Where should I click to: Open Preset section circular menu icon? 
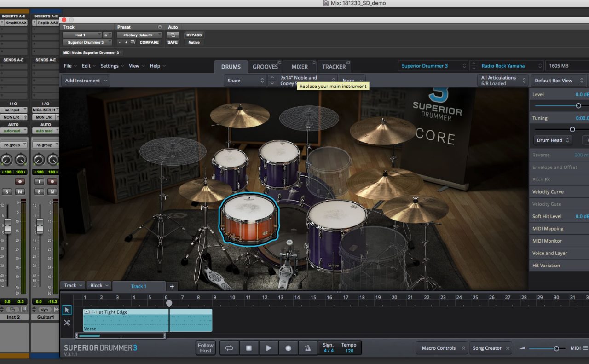(x=160, y=27)
